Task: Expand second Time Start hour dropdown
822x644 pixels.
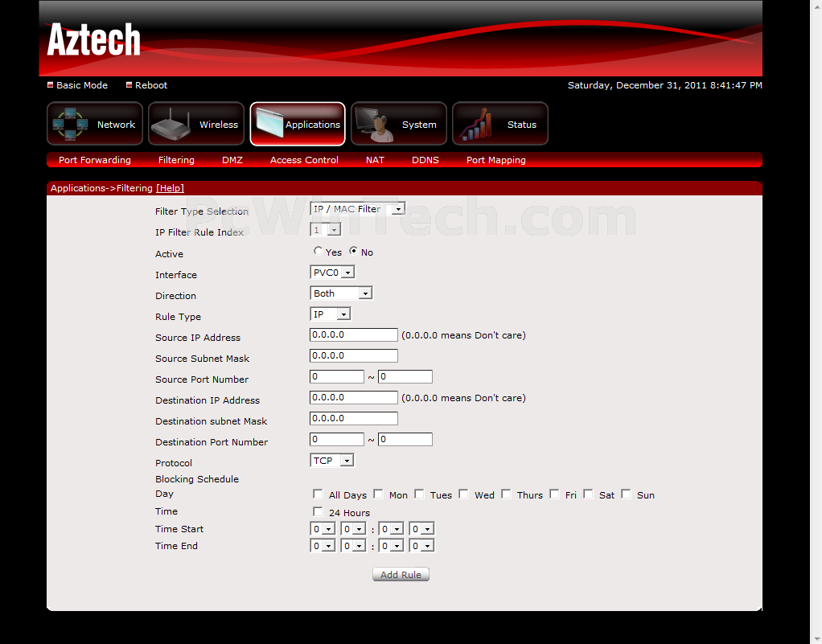Action: point(353,529)
